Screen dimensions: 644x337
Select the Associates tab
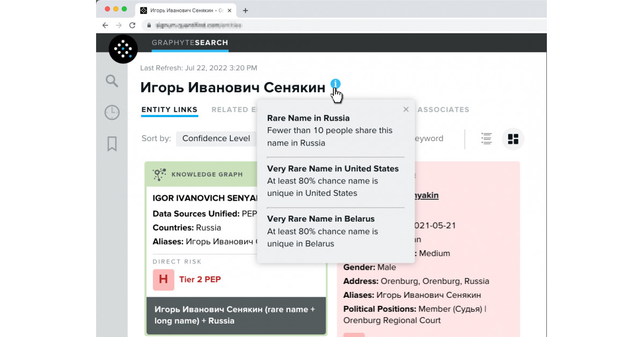(443, 109)
